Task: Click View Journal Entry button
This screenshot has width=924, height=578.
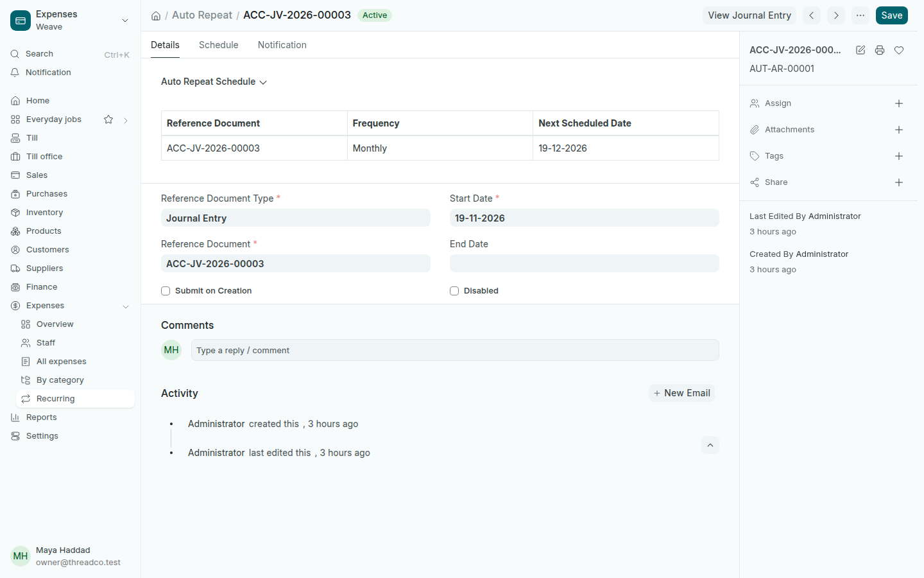Action: [749, 15]
